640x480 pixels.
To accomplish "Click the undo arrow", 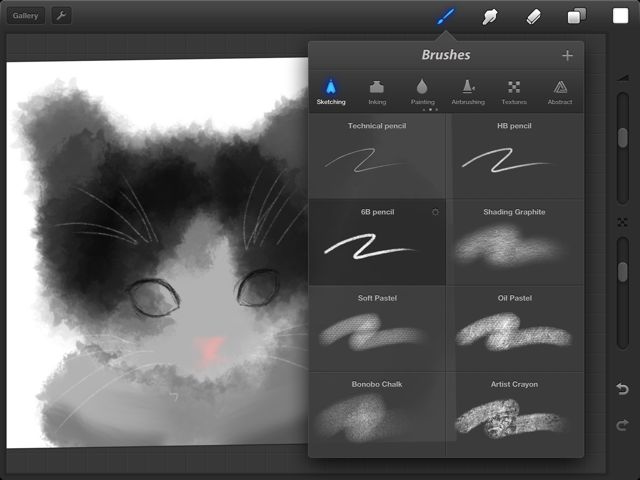I will (x=622, y=389).
